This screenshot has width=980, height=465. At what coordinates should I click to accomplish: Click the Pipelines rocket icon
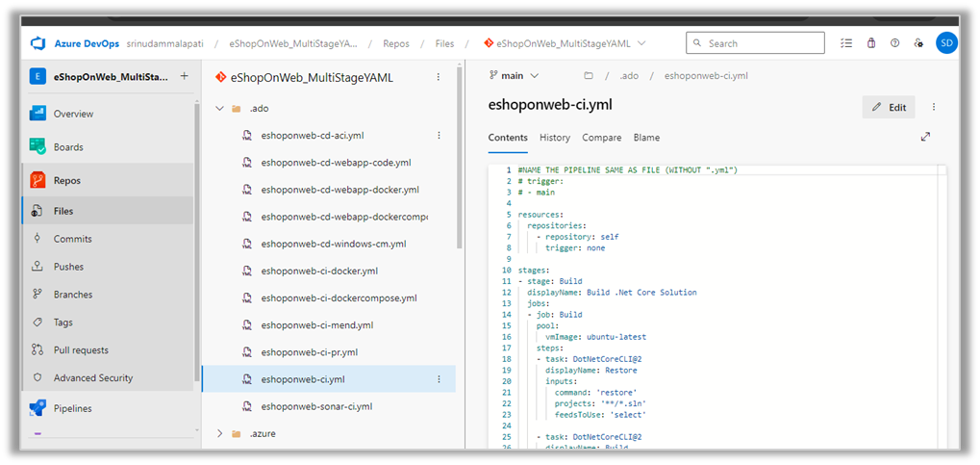pos(38,408)
